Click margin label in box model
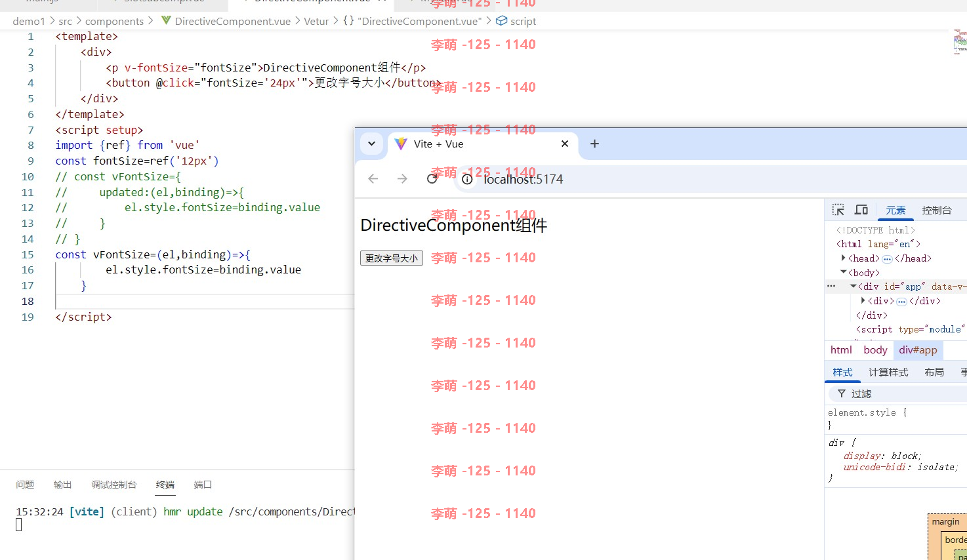This screenshot has height=560, width=967. click(945, 522)
